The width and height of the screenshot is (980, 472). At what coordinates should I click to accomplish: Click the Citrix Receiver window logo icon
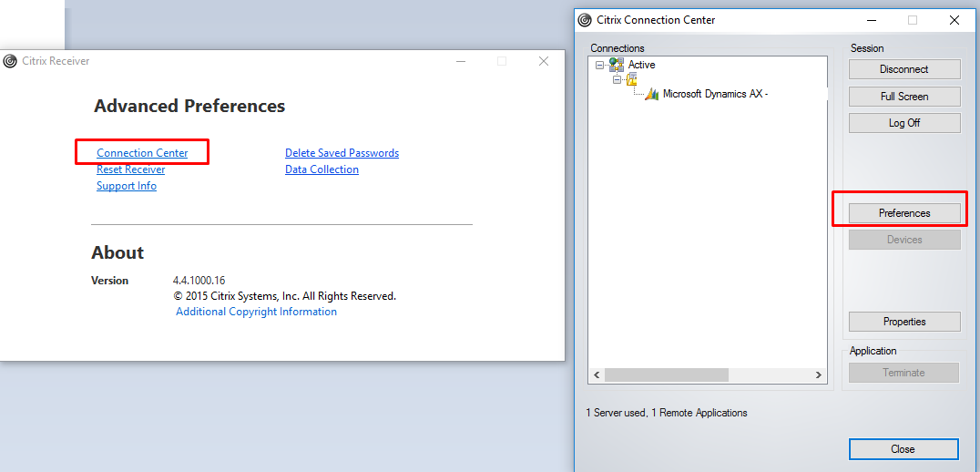(x=10, y=61)
